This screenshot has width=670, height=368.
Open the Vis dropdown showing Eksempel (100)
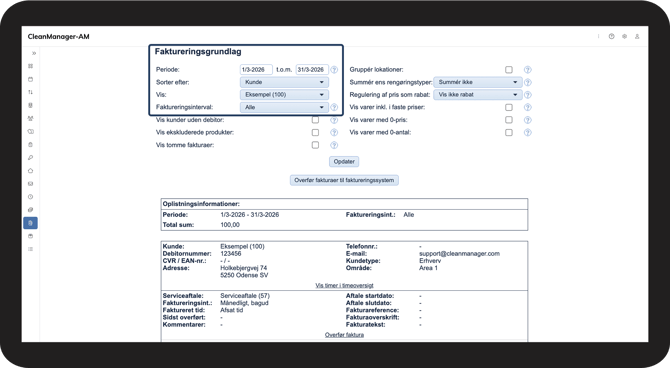284,95
